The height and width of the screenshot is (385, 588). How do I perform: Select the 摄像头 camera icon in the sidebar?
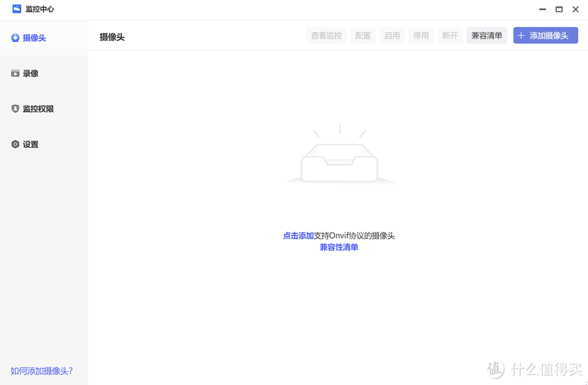(15, 38)
